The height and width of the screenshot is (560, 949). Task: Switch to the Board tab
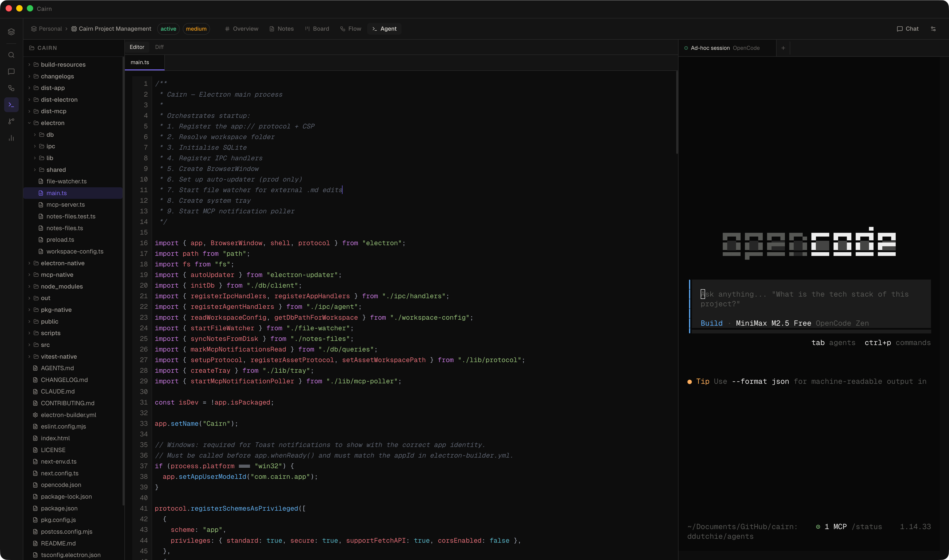pos(317,29)
